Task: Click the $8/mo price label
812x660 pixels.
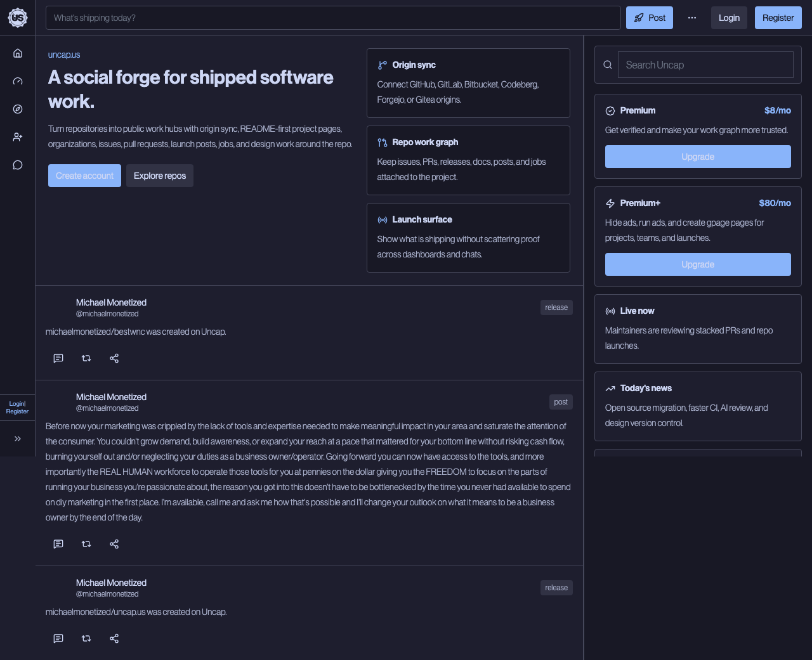Action: coord(778,110)
